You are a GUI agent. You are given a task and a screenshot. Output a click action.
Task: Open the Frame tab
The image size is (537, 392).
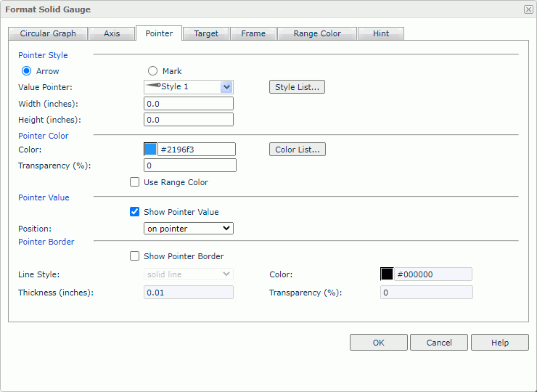pyautogui.click(x=253, y=33)
